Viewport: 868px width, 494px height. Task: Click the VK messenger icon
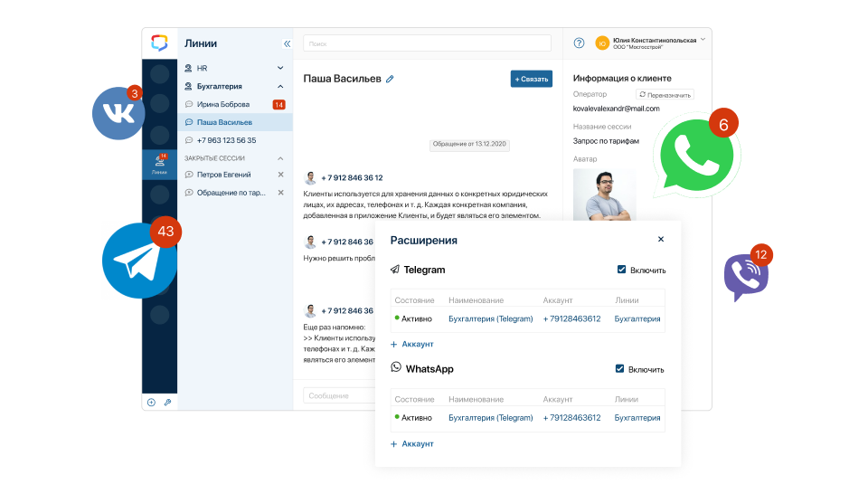coord(118,113)
